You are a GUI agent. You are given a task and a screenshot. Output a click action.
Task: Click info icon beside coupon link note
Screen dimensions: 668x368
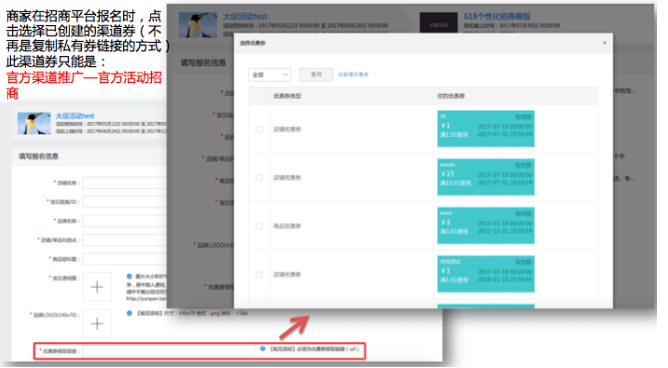pos(262,349)
